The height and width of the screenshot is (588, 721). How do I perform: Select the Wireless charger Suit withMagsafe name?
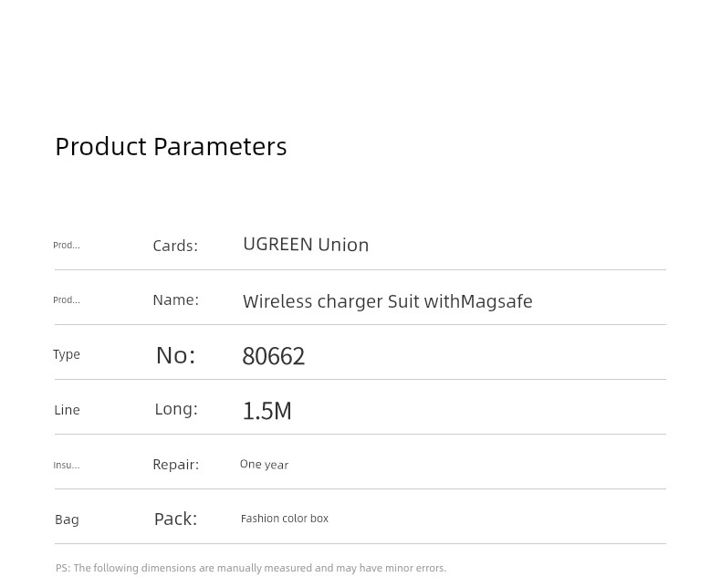388,301
